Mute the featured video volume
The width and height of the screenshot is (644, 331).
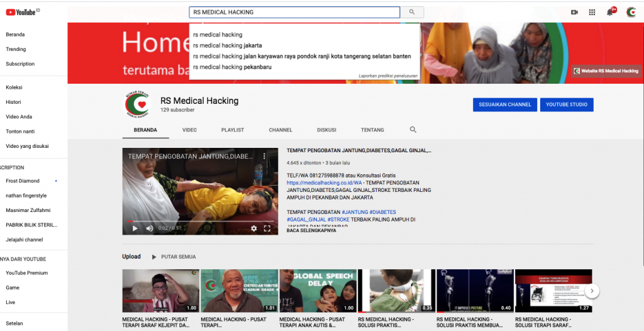tap(150, 228)
